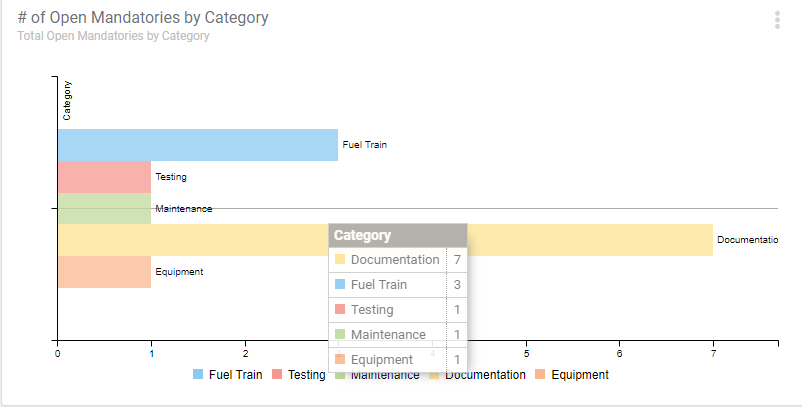
Task: Click the green Maintenance bar
Action: tap(104, 209)
